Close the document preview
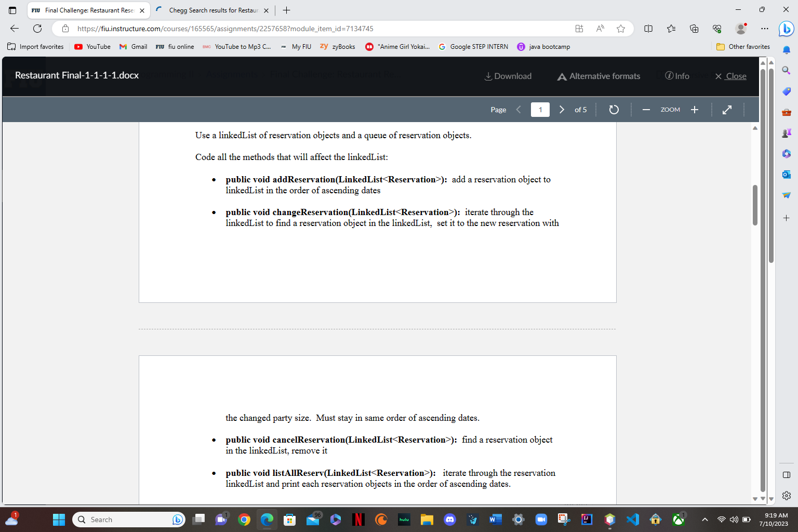798x532 pixels. (730, 76)
